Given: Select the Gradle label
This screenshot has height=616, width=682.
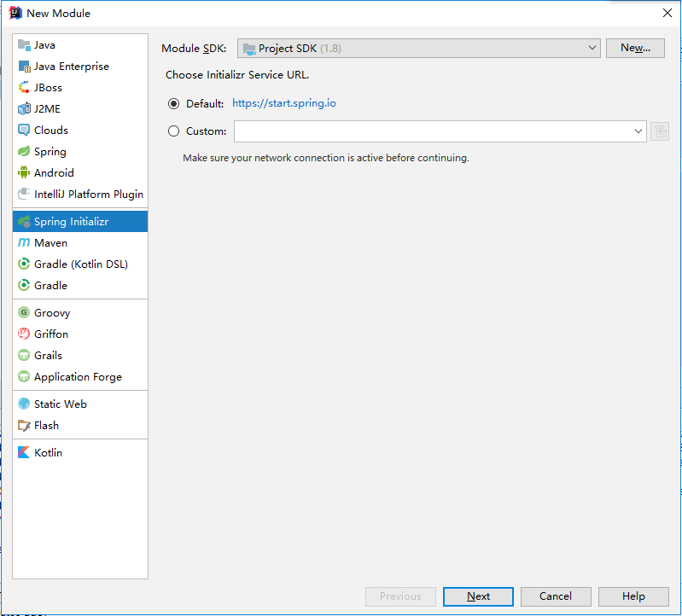Looking at the screenshot, I should (x=51, y=285).
